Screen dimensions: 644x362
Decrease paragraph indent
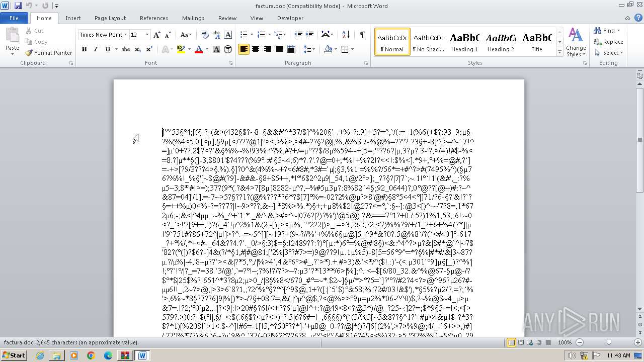coord(298,35)
